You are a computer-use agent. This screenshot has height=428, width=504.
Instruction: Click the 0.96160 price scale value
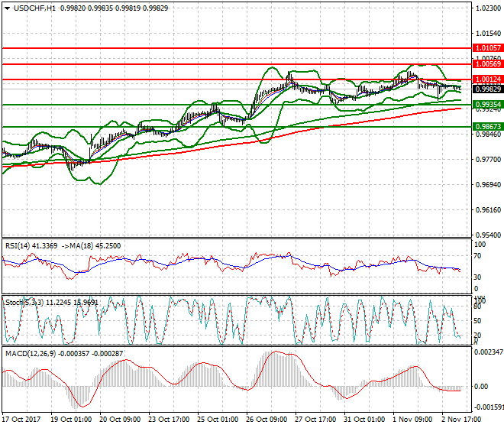[488, 210]
